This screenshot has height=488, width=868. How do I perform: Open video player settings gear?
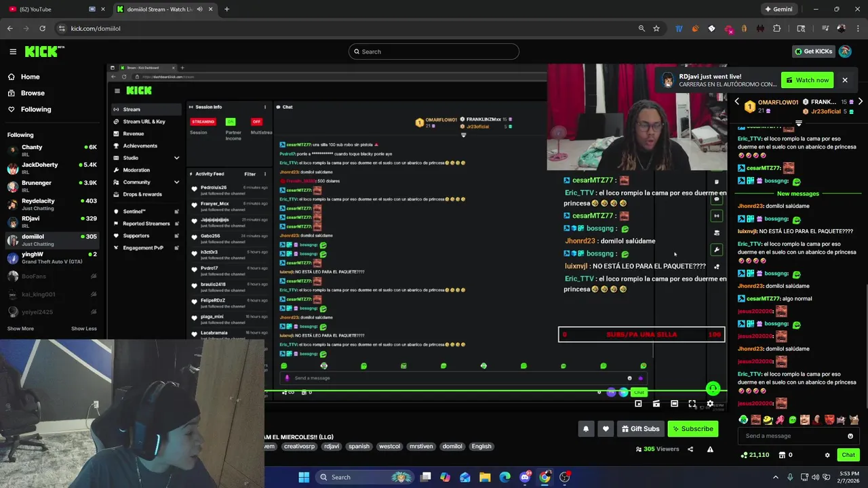coord(710,404)
